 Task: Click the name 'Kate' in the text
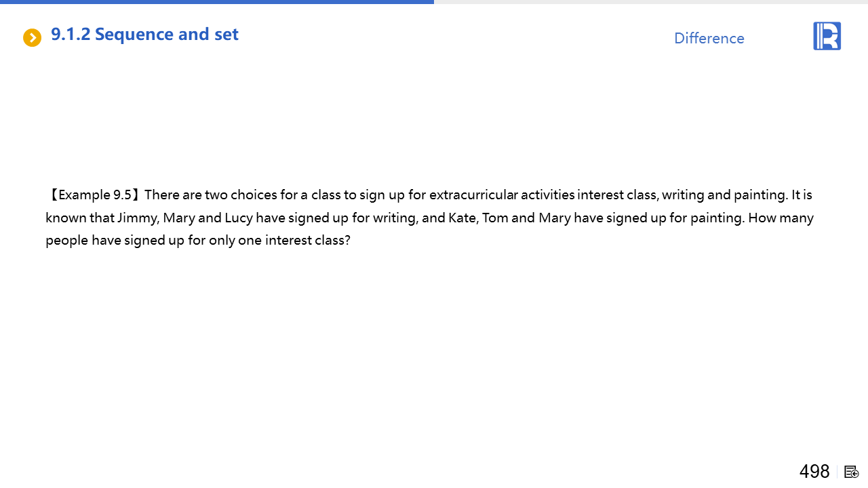(x=462, y=218)
